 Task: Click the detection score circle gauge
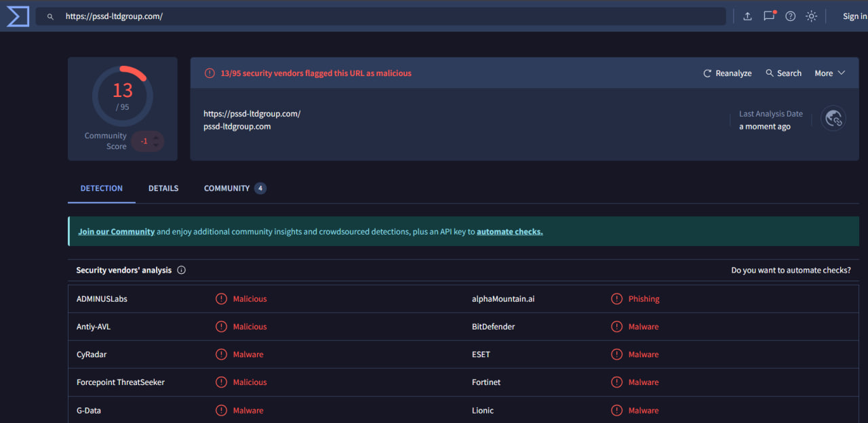pyautogui.click(x=123, y=96)
